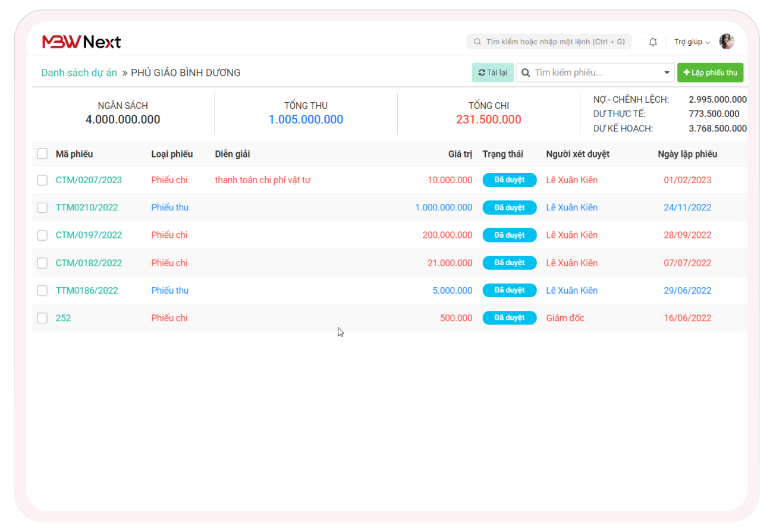Select the checkbox for voucher TTM0210/2022
This screenshot has width=773, height=532.
pos(42,207)
